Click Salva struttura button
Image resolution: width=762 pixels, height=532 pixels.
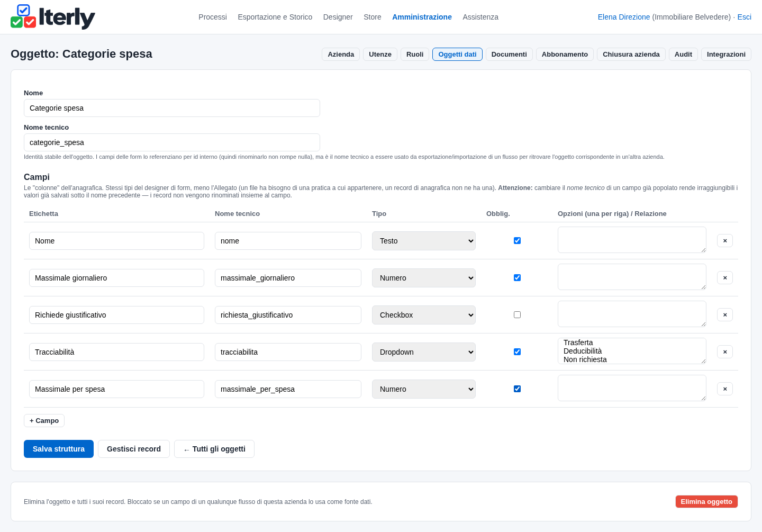(59, 449)
